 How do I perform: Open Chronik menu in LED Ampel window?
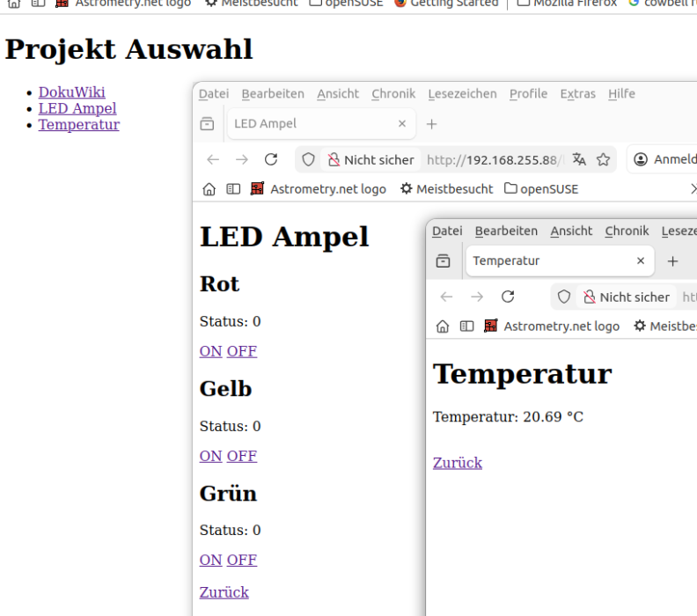[x=393, y=94]
